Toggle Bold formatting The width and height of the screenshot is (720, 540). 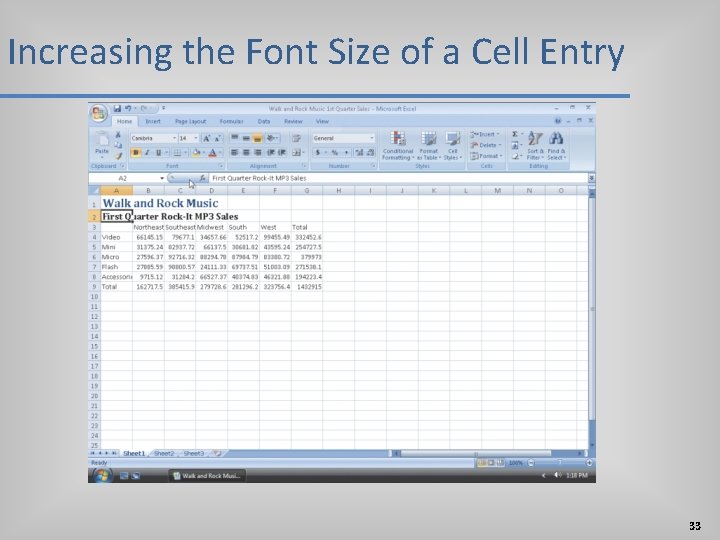click(x=136, y=153)
